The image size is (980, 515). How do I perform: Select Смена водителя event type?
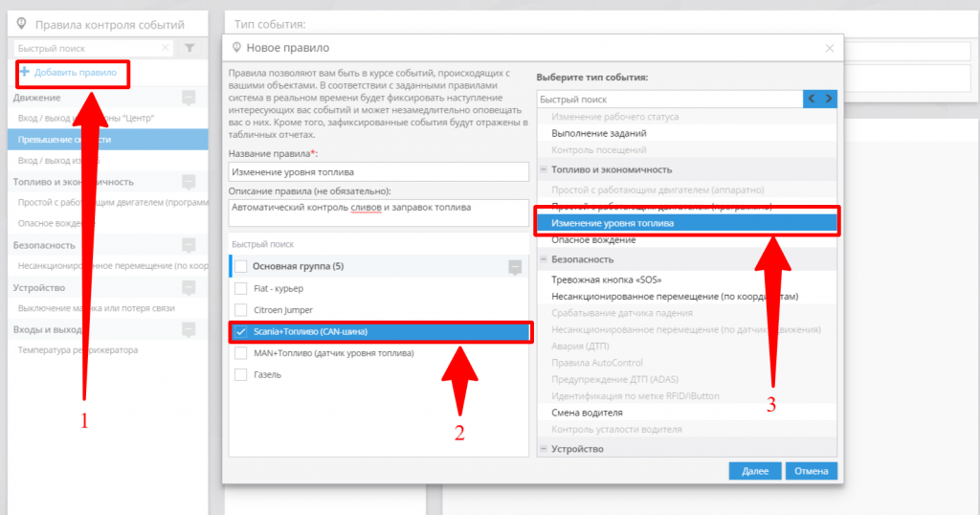pos(587,413)
